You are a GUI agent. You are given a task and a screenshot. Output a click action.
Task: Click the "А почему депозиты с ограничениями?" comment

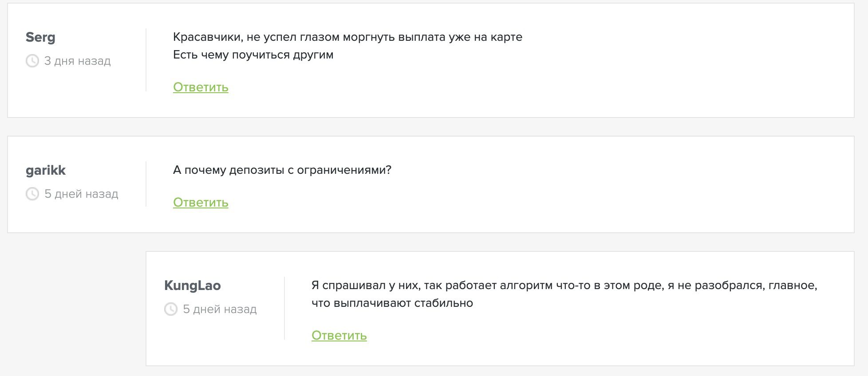(x=282, y=170)
